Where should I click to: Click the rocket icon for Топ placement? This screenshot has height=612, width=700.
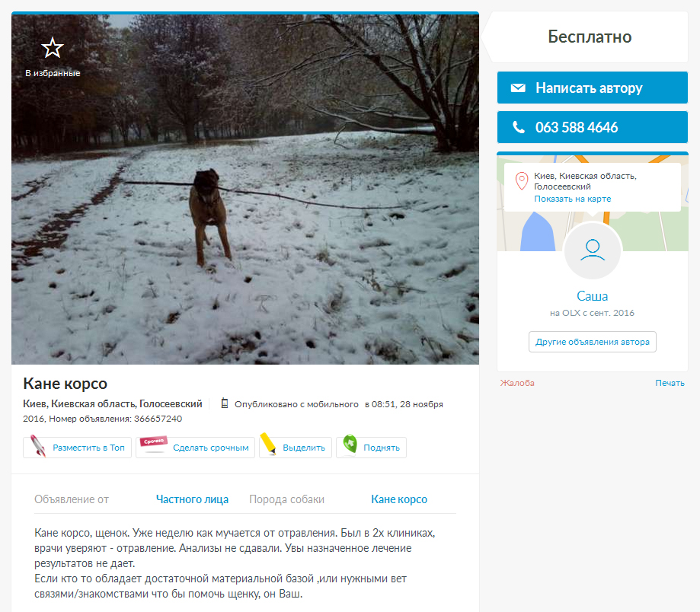click(38, 446)
